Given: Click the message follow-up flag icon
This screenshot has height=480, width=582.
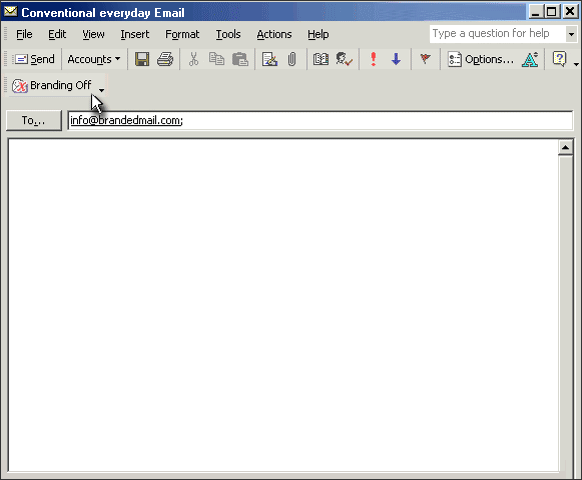Looking at the screenshot, I should [x=425, y=59].
